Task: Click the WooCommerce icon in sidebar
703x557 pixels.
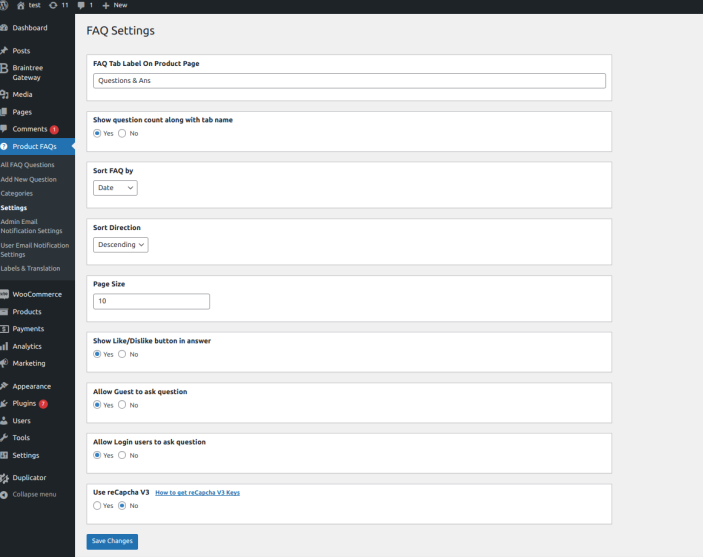Action: pos(5,294)
